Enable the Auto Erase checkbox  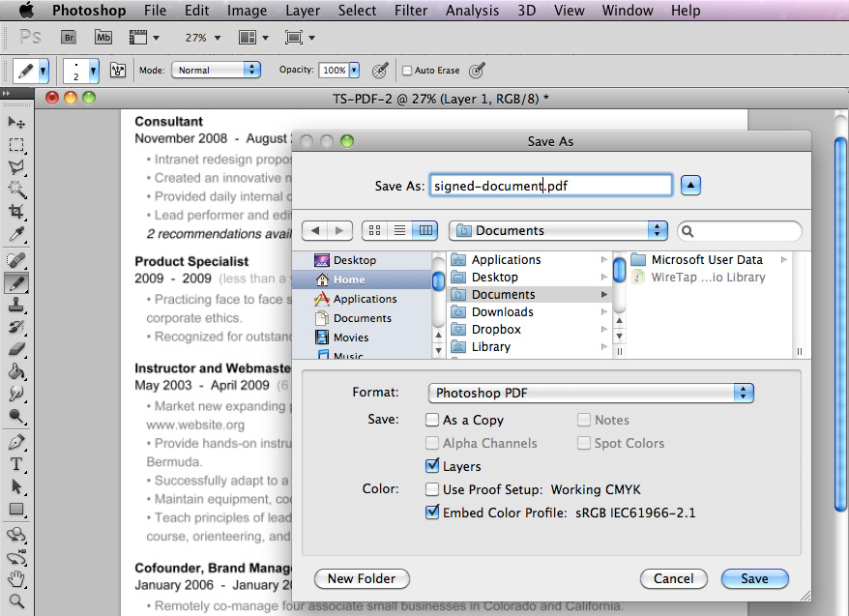(407, 71)
